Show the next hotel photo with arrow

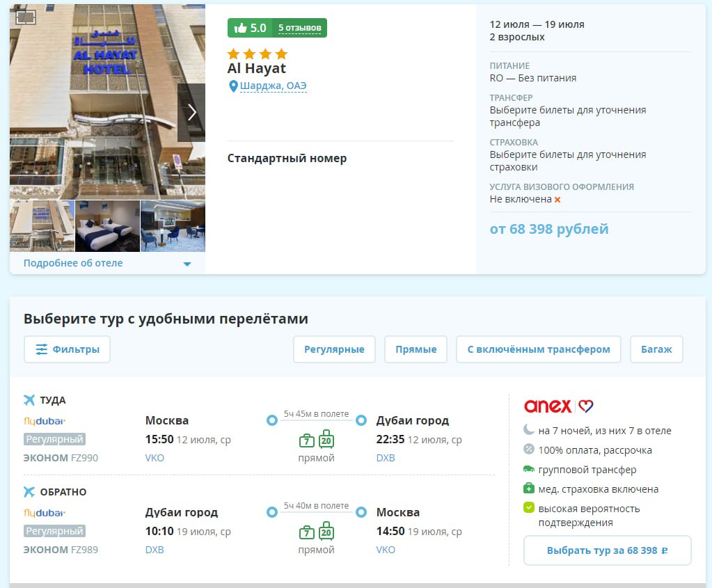191,112
